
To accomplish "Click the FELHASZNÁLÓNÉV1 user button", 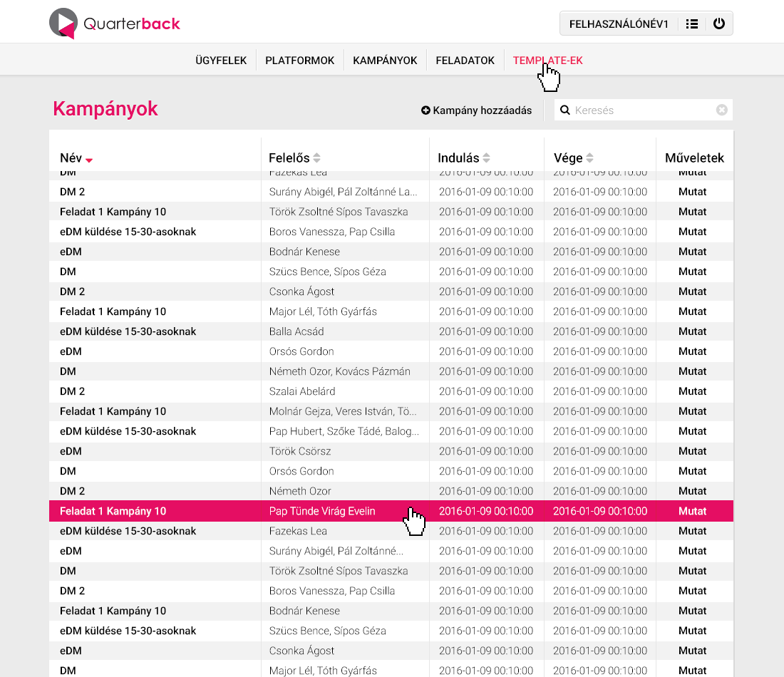I will [619, 24].
